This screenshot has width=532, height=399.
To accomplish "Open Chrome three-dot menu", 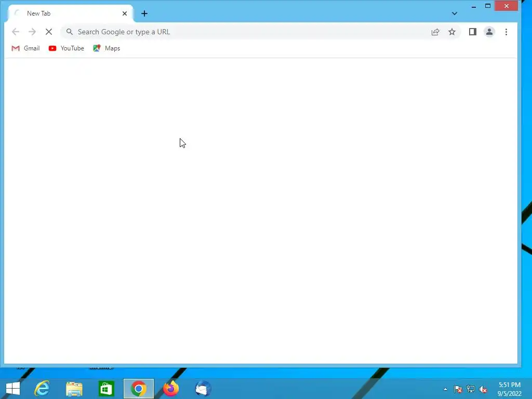I will click(506, 32).
